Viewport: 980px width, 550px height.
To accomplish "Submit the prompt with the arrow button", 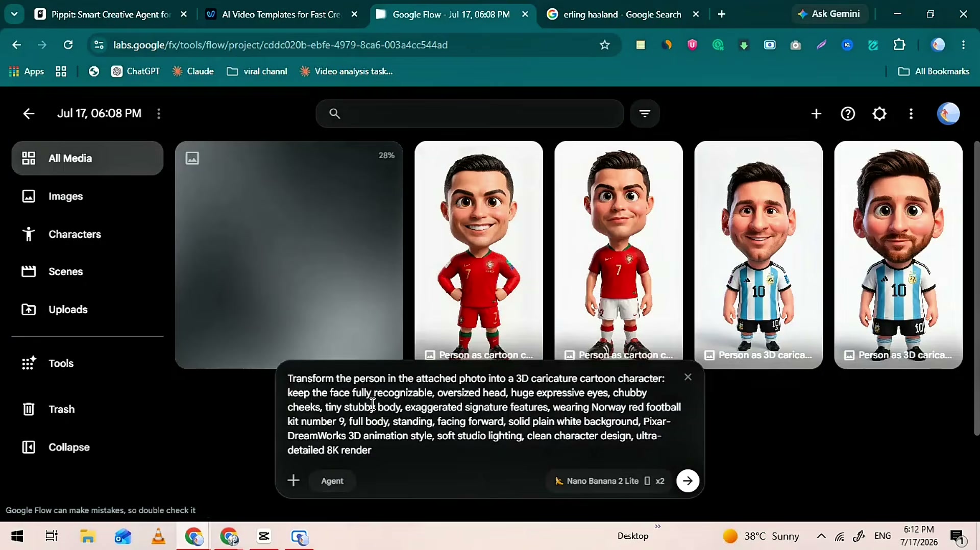I will 688,481.
